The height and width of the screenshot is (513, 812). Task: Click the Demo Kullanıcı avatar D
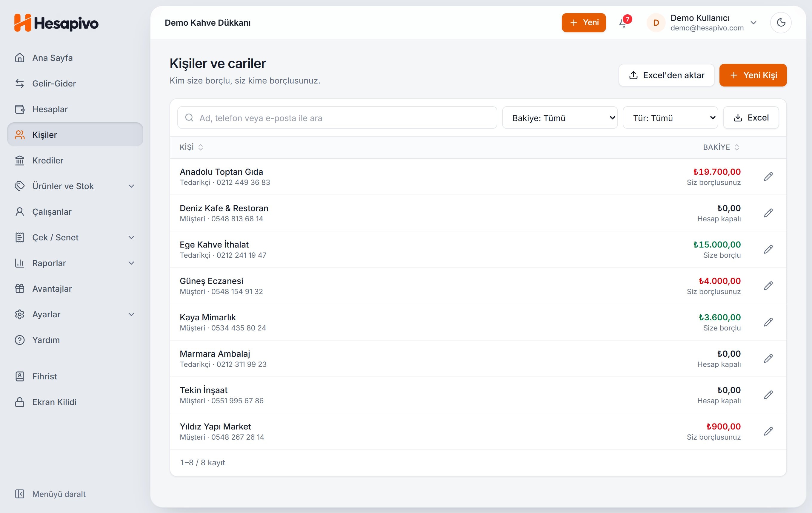(656, 23)
